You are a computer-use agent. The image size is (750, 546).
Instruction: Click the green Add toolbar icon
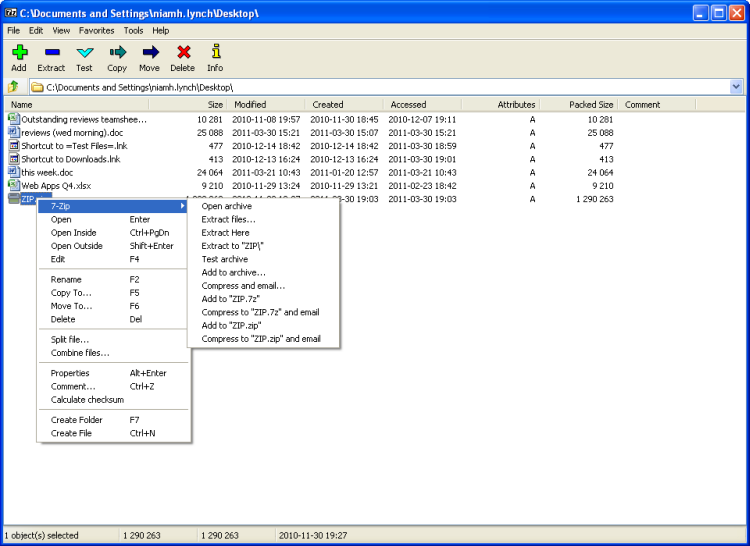tap(18, 53)
